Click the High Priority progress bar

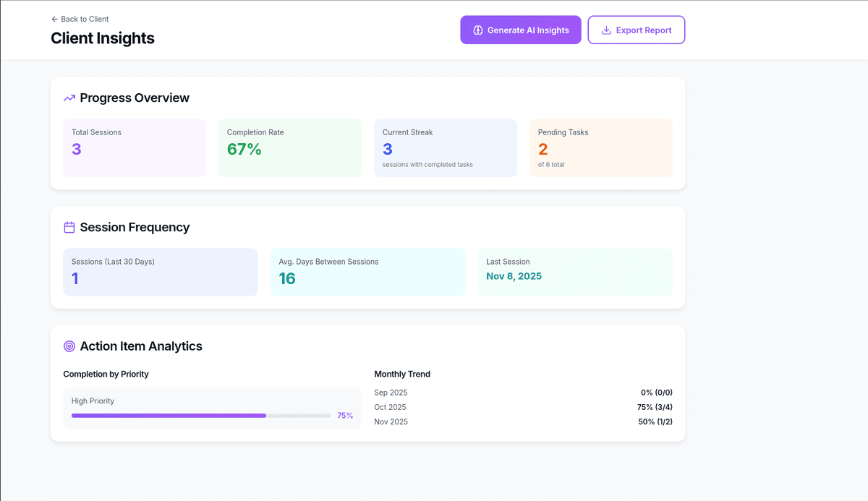pos(201,416)
